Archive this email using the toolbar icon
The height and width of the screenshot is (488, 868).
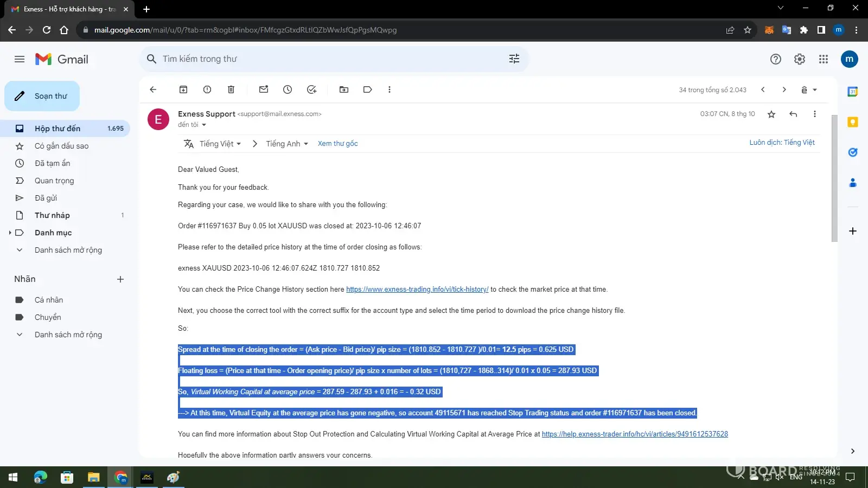click(x=183, y=89)
